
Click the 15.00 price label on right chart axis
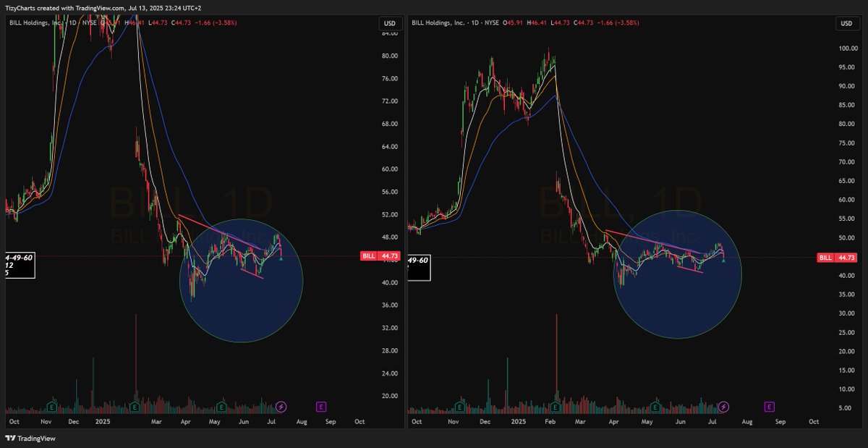[x=847, y=370]
